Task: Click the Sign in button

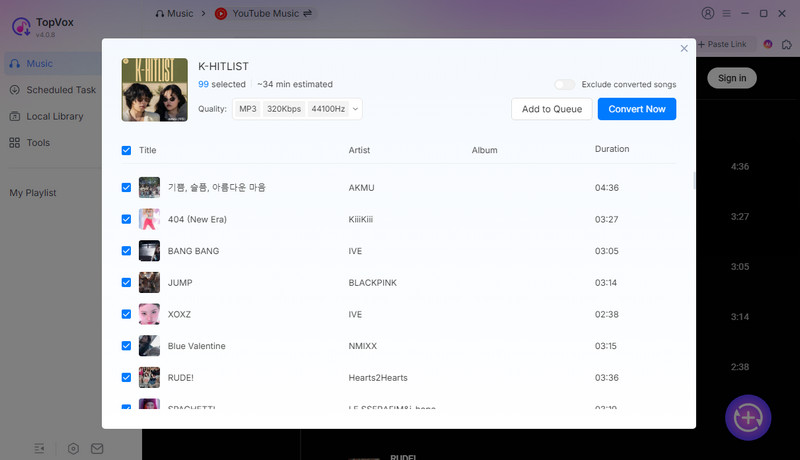Action: coord(732,78)
